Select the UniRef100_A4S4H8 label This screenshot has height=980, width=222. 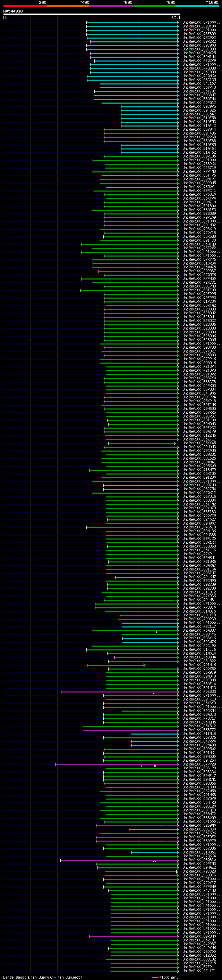click(199, 891)
